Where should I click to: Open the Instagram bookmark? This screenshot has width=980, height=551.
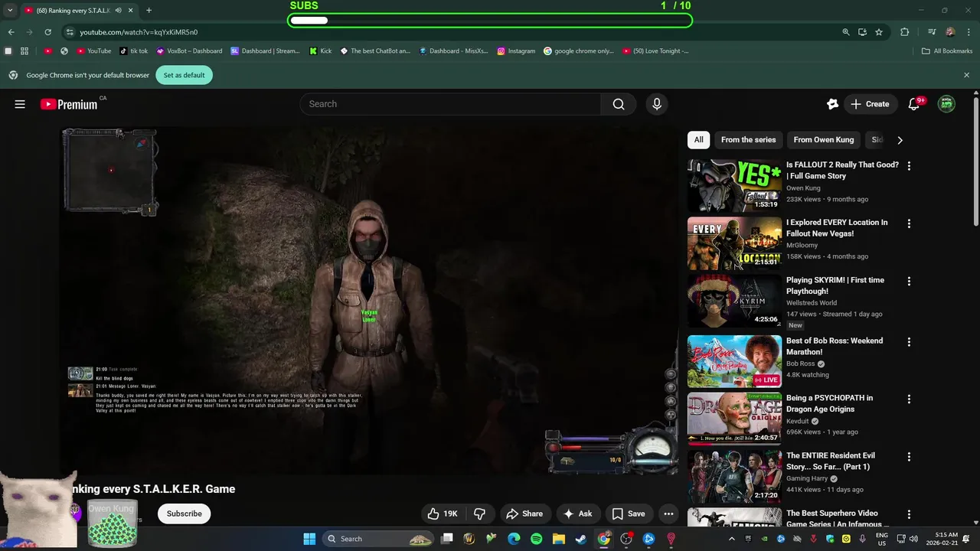pos(516,51)
